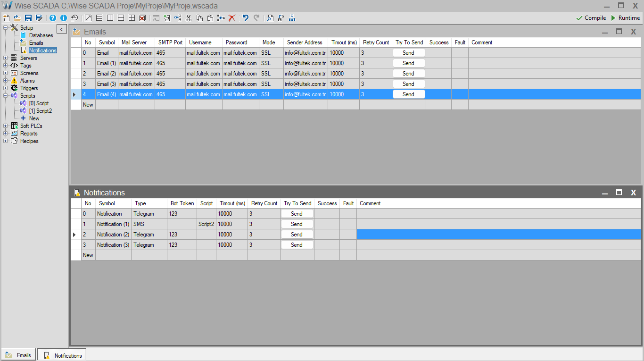The width and height of the screenshot is (644, 361).
Task: Expand the Alarms tree node
Action: 5,81
